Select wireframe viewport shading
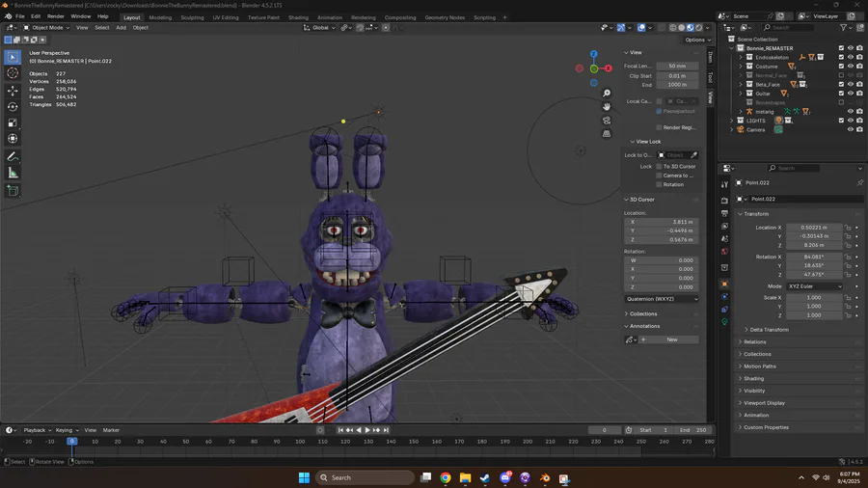Screen dimensions: 868x488 [x=672, y=28]
